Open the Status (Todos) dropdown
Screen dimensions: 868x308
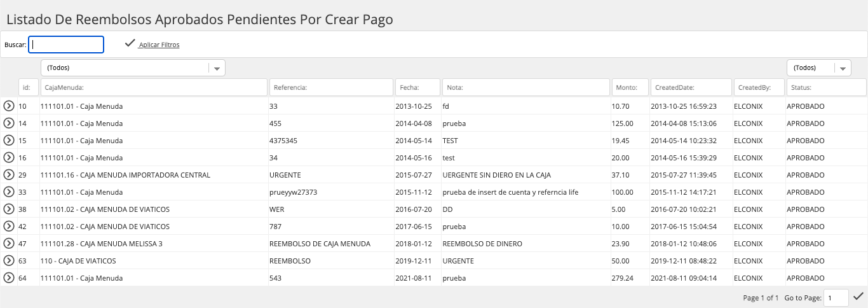coord(818,67)
